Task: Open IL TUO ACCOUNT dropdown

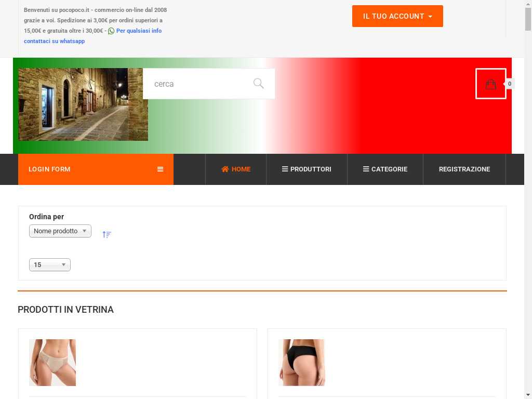Action: [397, 16]
